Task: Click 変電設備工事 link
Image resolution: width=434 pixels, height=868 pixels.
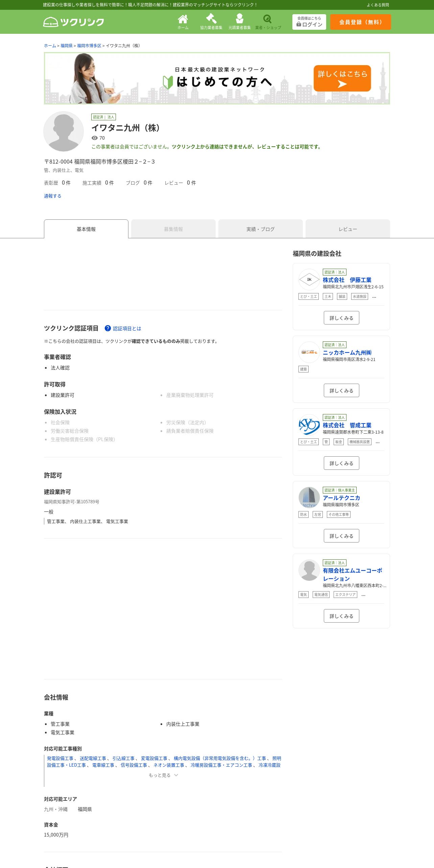Action: click(x=154, y=758)
